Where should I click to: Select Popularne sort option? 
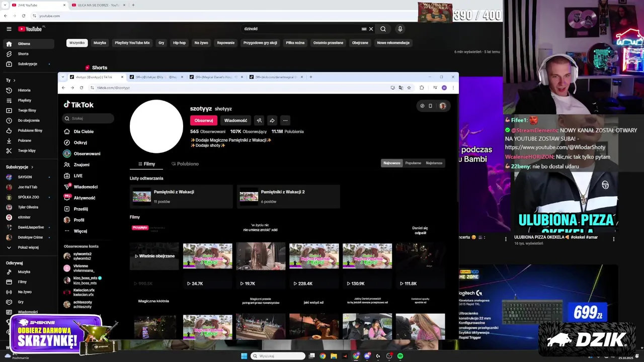point(413,163)
